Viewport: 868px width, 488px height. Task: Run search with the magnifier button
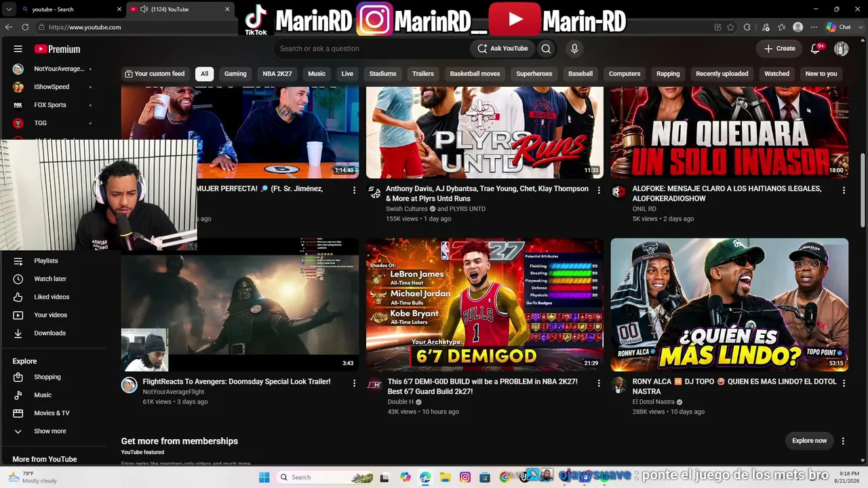click(x=546, y=49)
